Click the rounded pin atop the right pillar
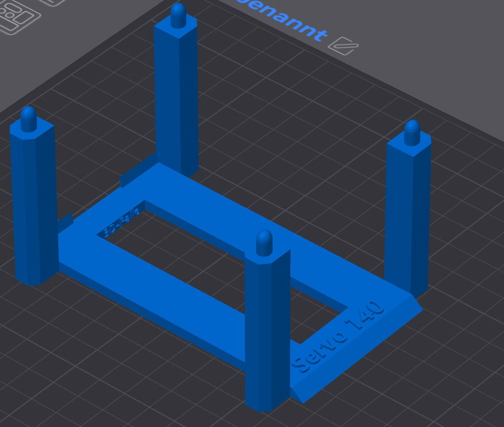The image size is (504, 427). [x=412, y=132]
